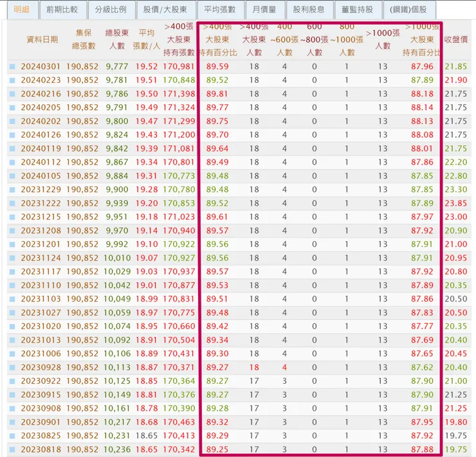Click blue square icon beside 20231027
Image resolution: width=476 pixels, height=457 pixels.
point(12,312)
